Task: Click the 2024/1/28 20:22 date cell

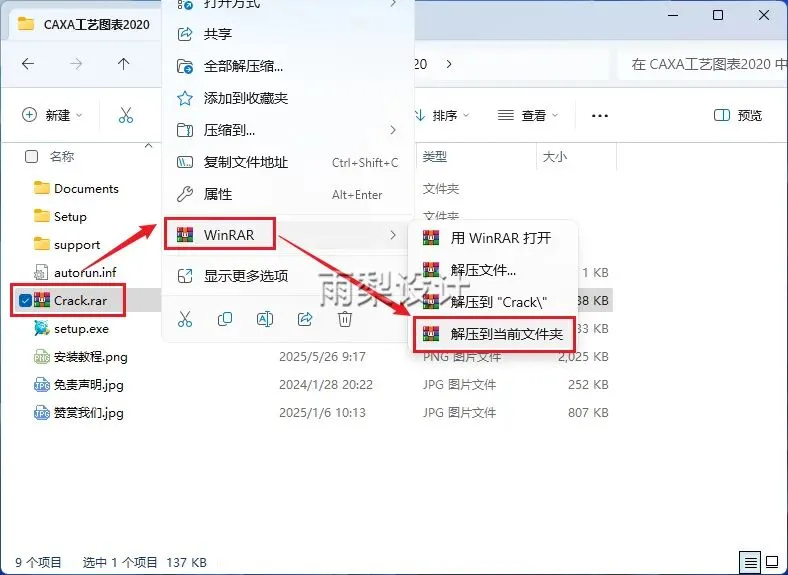Action: [x=326, y=385]
